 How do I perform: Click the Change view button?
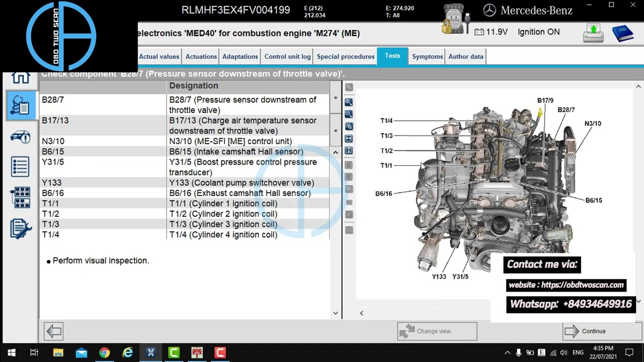437,331
